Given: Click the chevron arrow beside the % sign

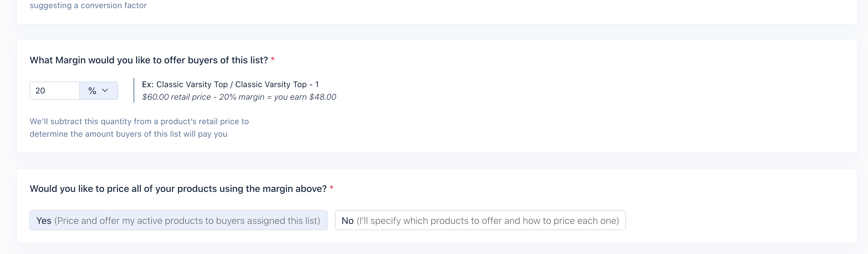Looking at the screenshot, I should (x=105, y=91).
